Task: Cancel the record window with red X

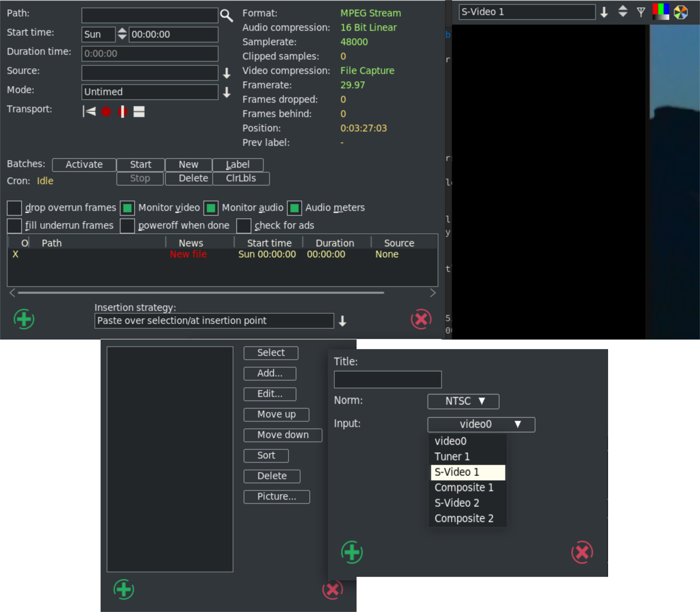Action: pos(421,319)
